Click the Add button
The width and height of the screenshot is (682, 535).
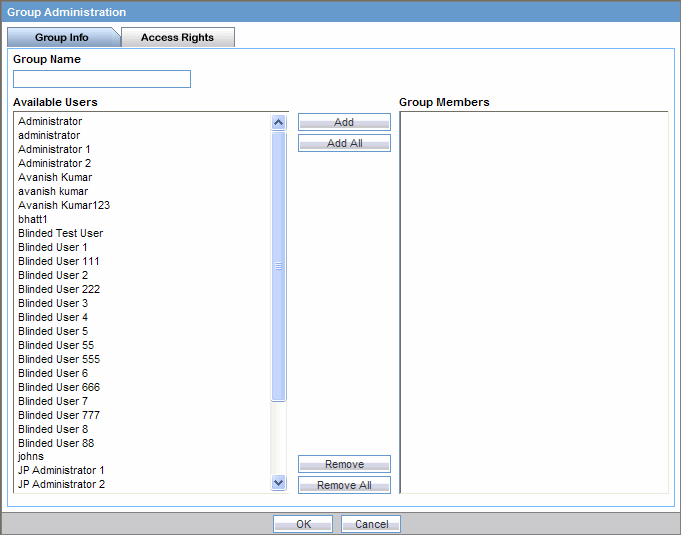344,122
